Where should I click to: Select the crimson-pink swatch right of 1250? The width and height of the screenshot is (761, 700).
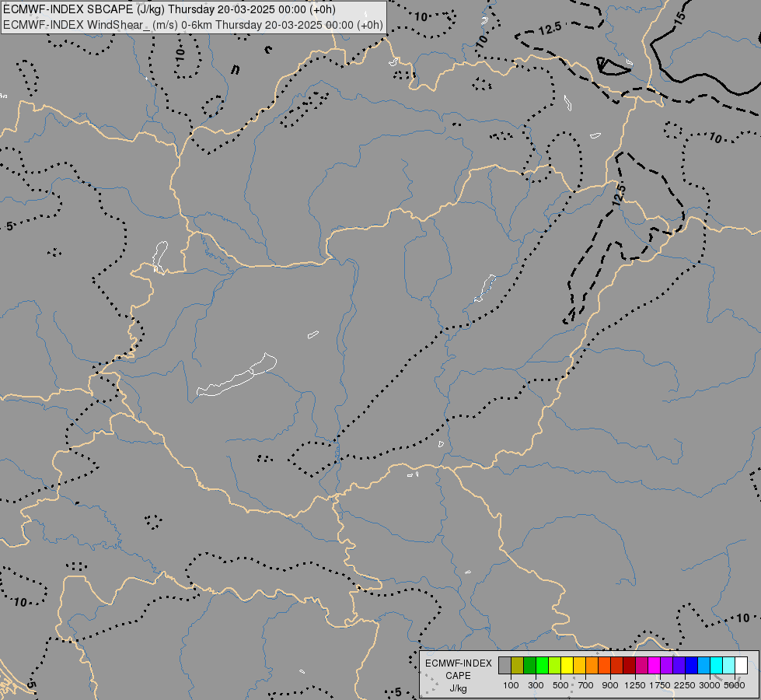[x=641, y=666]
